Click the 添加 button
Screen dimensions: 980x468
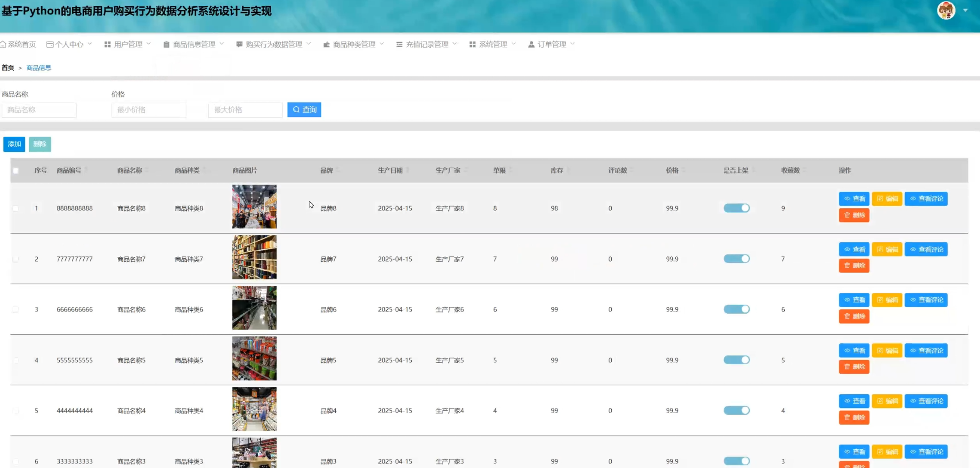click(14, 144)
